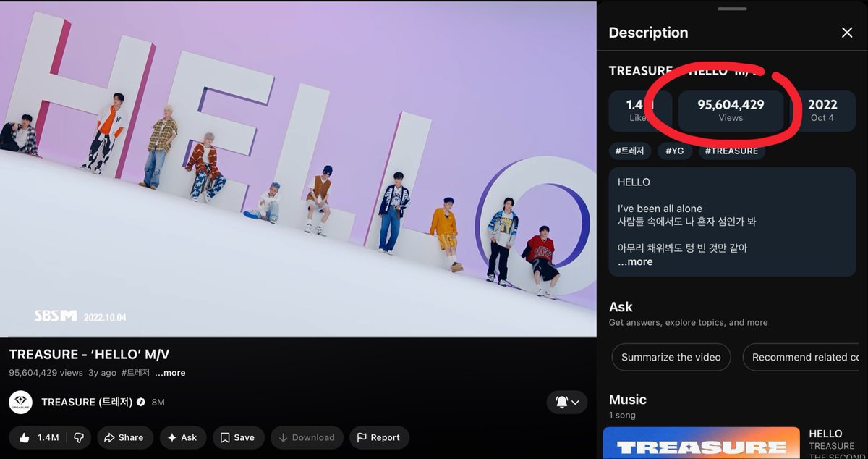The height and width of the screenshot is (459, 868).
Task: Click the 95,604,429 Views stat card
Action: tap(731, 111)
